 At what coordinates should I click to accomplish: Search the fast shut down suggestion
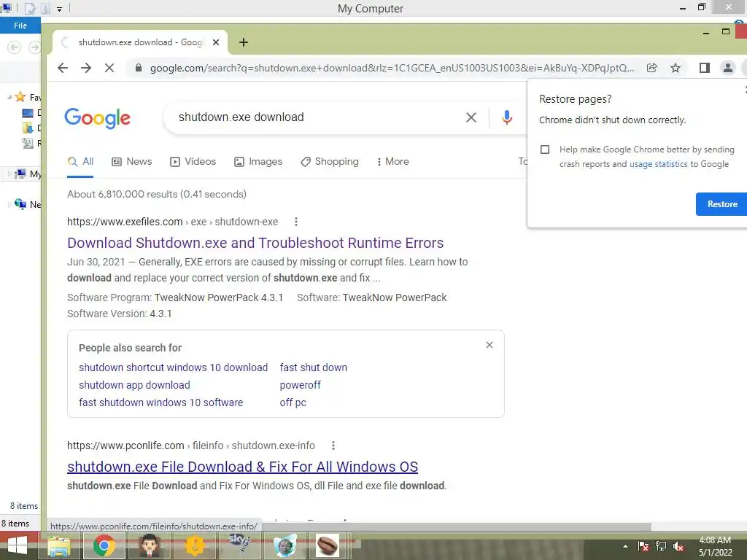tap(314, 367)
